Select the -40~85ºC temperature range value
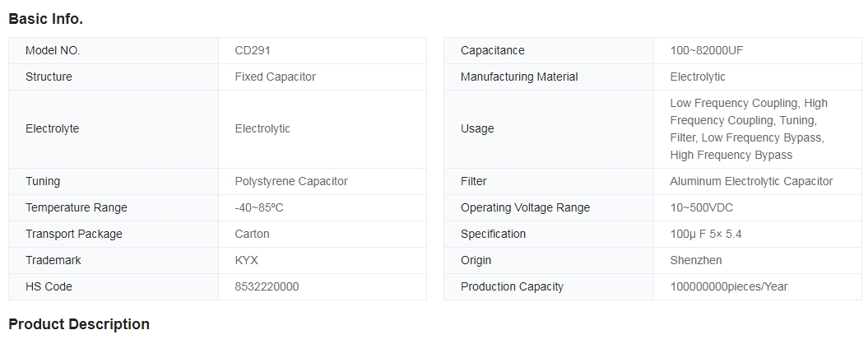This screenshot has width=868, height=358. pyautogui.click(x=259, y=208)
